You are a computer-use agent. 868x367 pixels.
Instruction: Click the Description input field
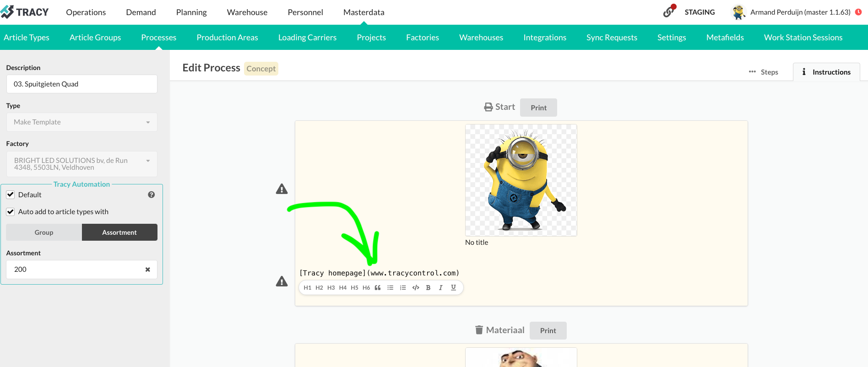point(82,84)
